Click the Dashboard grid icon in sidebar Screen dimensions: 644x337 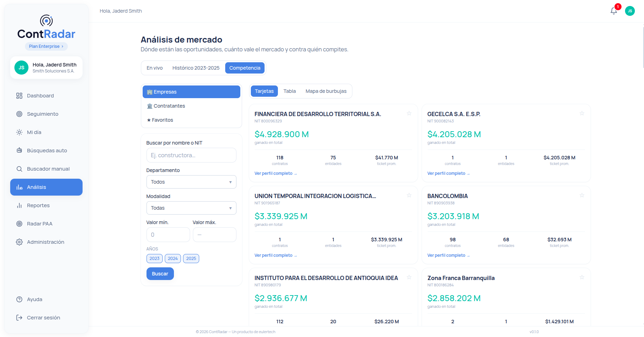19,96
